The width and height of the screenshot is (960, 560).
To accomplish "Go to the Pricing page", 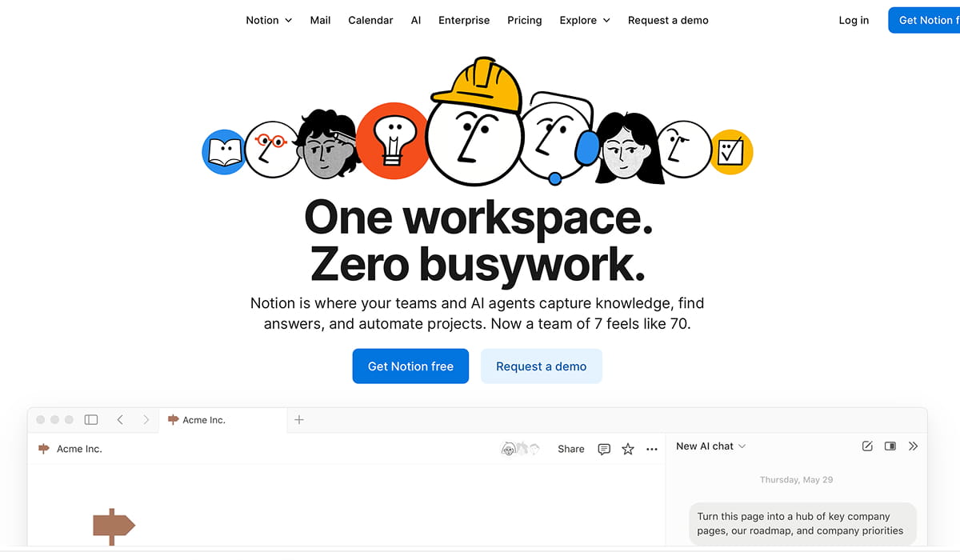I will click(524, 20).
